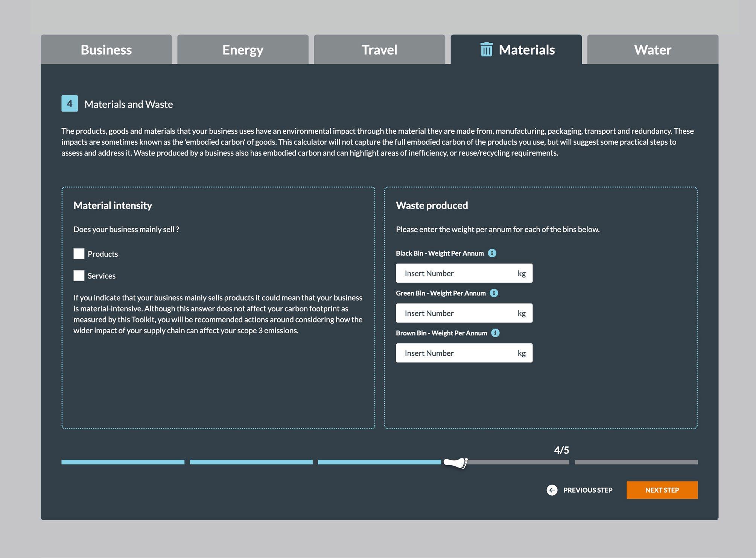The height and width of the screenshot is (558, 756).
Task: Select the Water tab
Action: pyautogui.click(x=653, y=50)
